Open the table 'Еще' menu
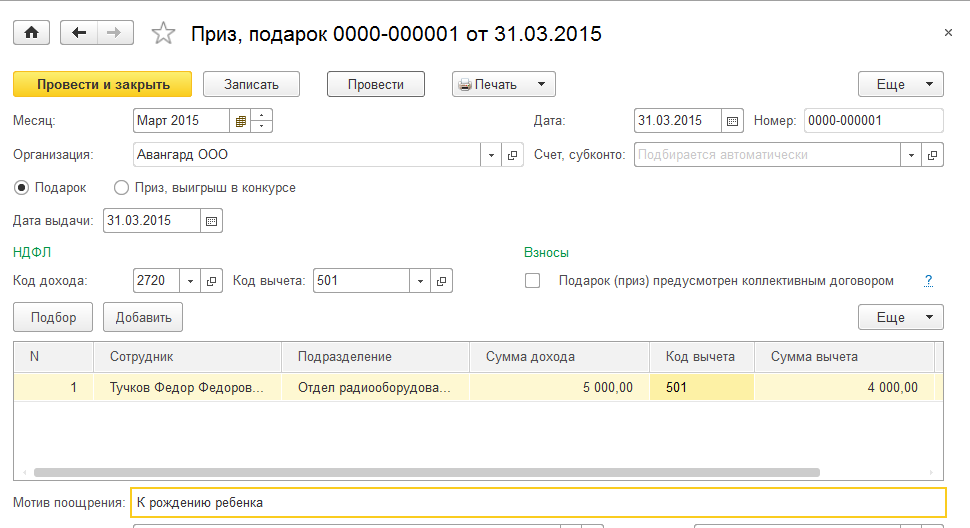 coord(901,317)
